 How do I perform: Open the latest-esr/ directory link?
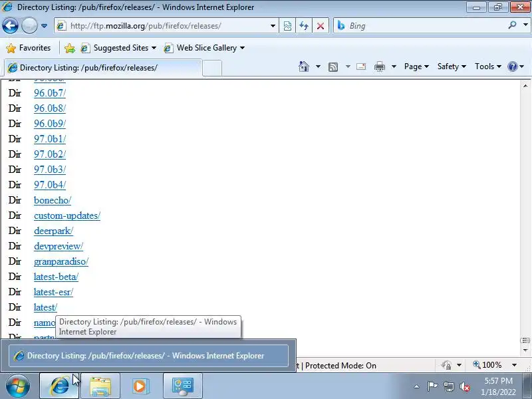tap(54, 292)
